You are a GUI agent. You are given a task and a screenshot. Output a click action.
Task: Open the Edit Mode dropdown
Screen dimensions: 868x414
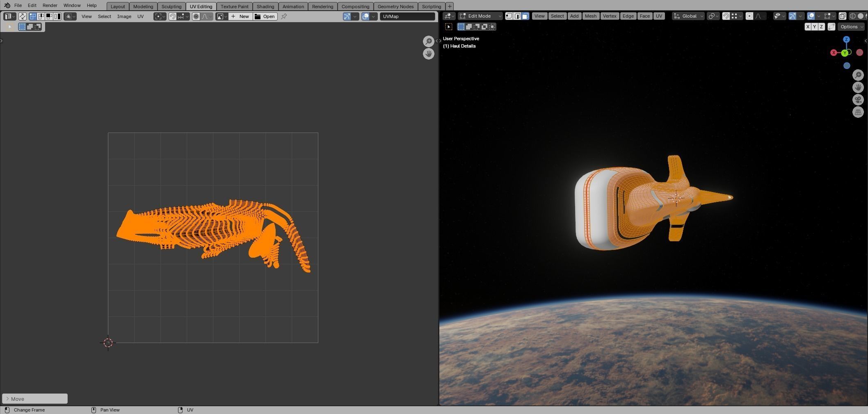click(480, 16)
